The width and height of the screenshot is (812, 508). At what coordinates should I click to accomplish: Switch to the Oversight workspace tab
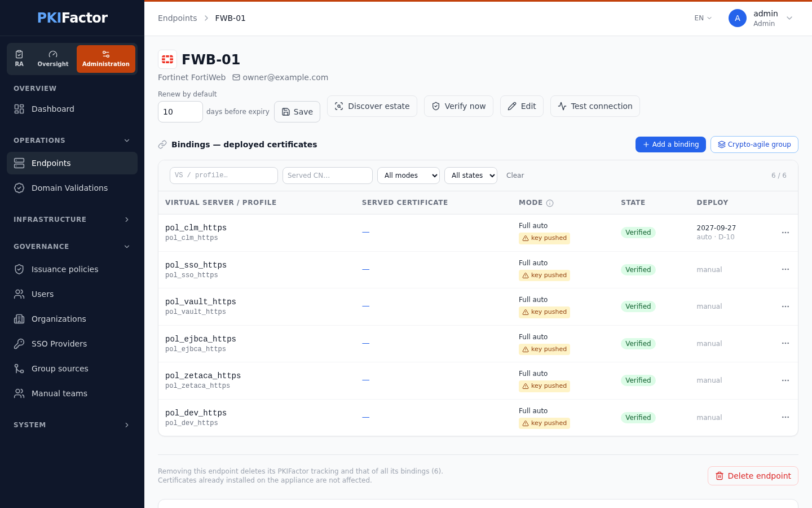53,59
